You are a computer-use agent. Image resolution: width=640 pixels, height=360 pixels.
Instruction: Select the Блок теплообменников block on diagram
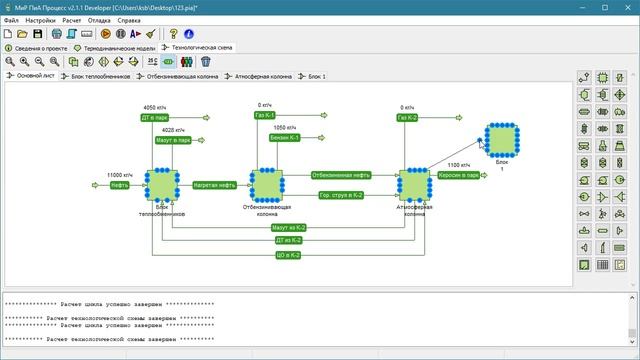click(x=162, y=185)
